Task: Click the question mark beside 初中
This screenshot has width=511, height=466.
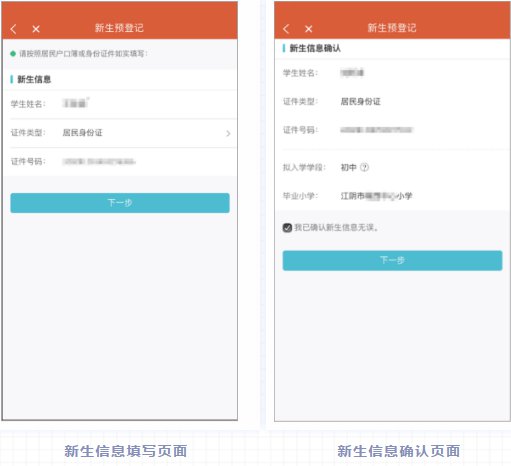Action: pos(365,167)
